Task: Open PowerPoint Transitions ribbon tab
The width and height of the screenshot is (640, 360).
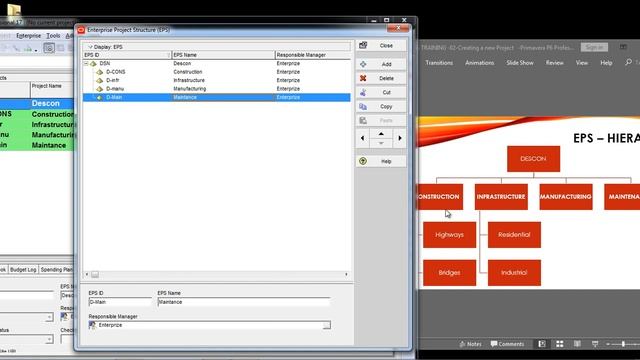Action: [439, 63]
